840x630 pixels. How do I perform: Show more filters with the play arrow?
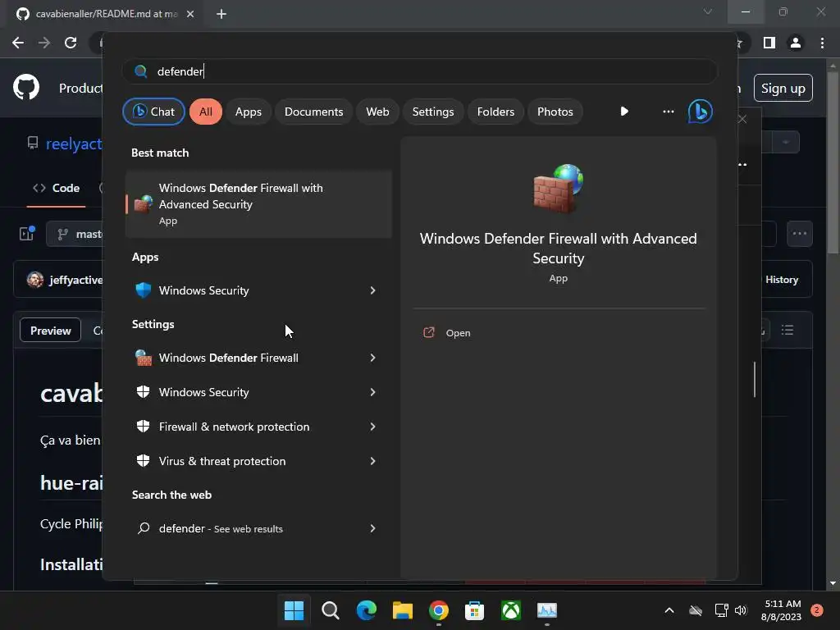click(x=624, y=112)
